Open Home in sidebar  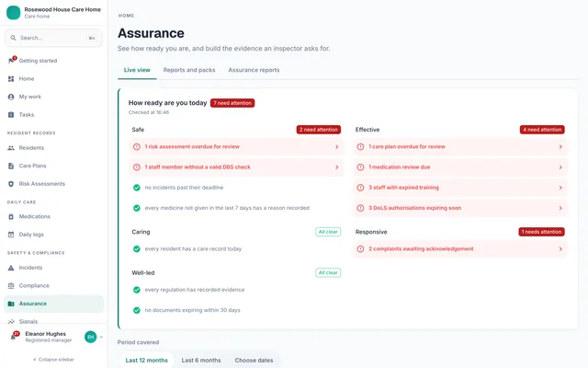[53, 79]
